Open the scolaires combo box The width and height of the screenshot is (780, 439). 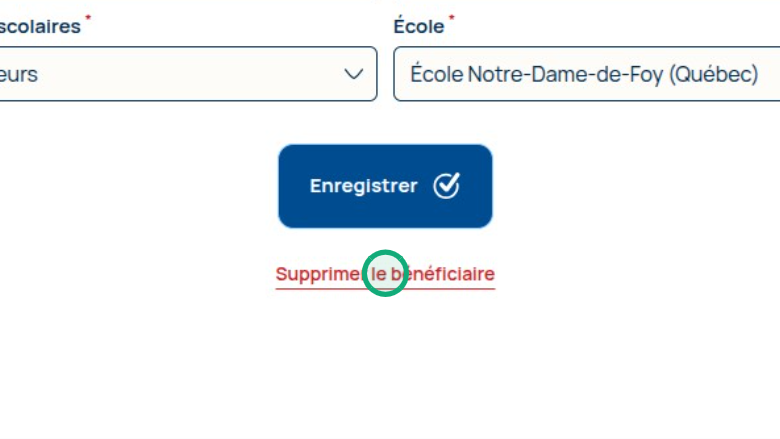tap(180, 74)
